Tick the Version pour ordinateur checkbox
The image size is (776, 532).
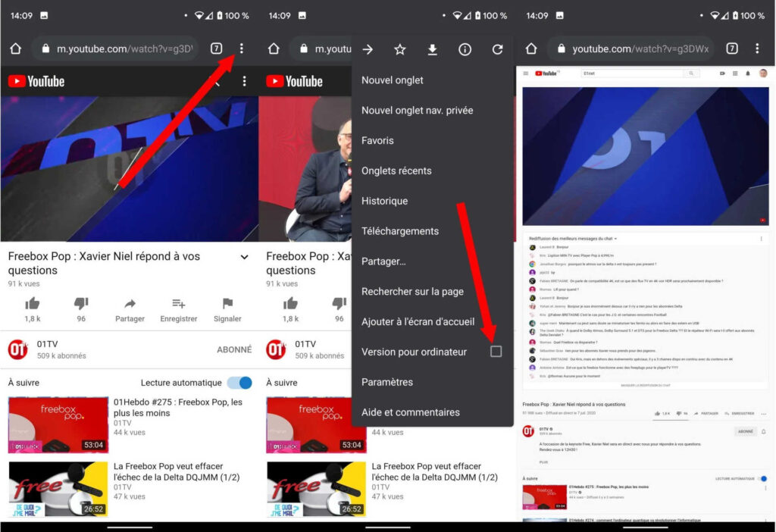click(x=496, y=352)
